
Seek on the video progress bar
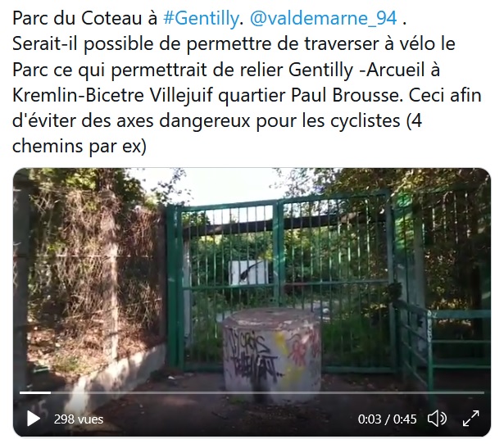[252, 392]
